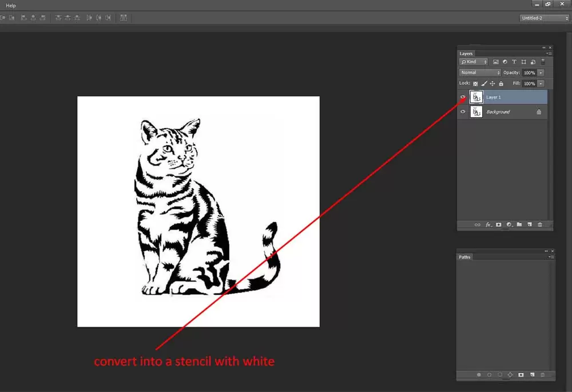Add a layer mask in Layers panel

point(498,225)
